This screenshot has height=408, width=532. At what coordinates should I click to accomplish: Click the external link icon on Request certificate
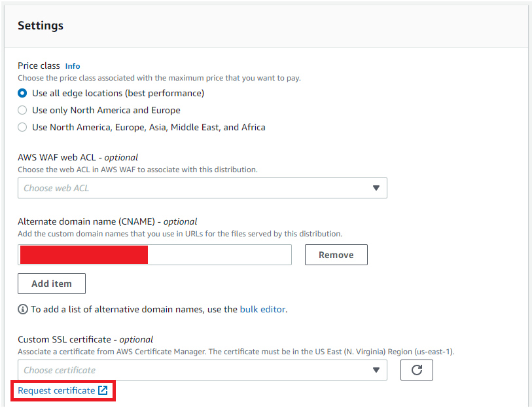pyautogui.click(x=103, y=390)
